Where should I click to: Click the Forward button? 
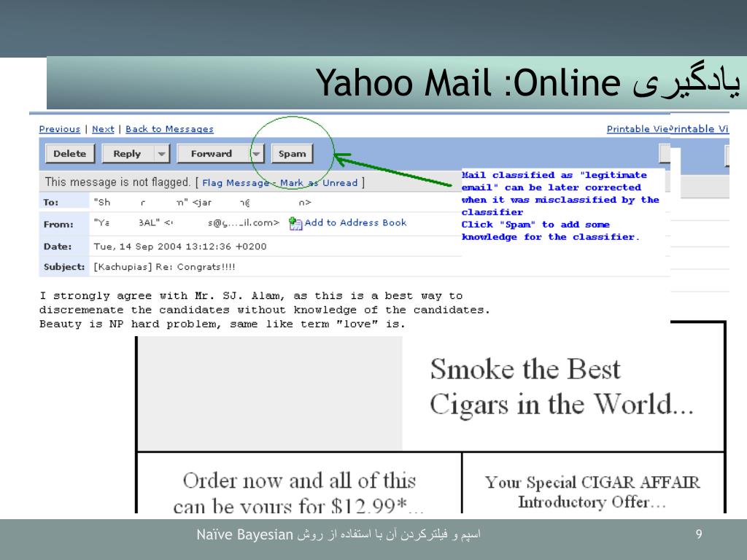(212, 154)
